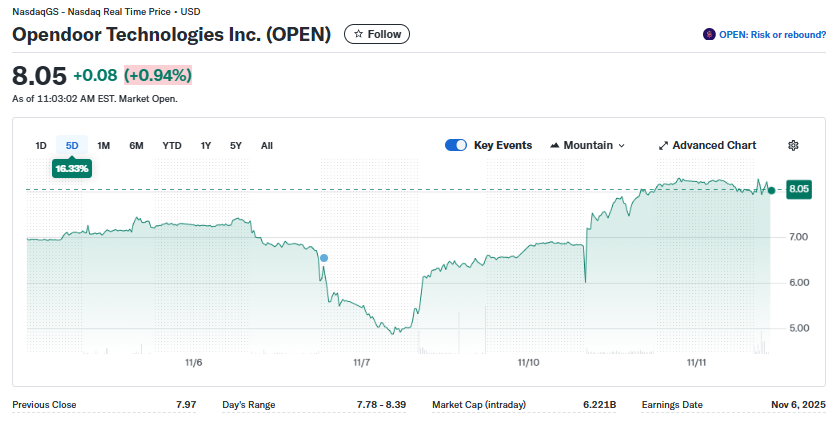This screenshot has height=421, width=840.
Task: Switch chart to 1M range
Action: [x=103, y=145]
